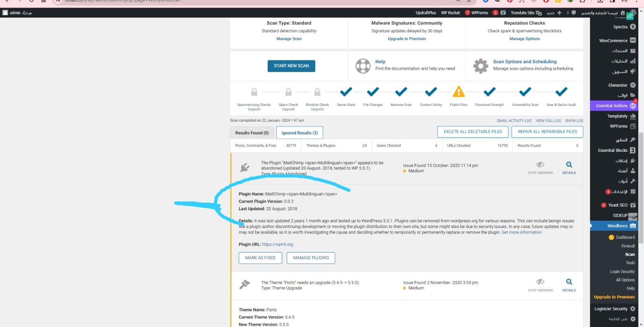Click the MARK AS FIXED button
This screenshot has width=644, height=327.
pyautogui.click(x=260, y=258)
